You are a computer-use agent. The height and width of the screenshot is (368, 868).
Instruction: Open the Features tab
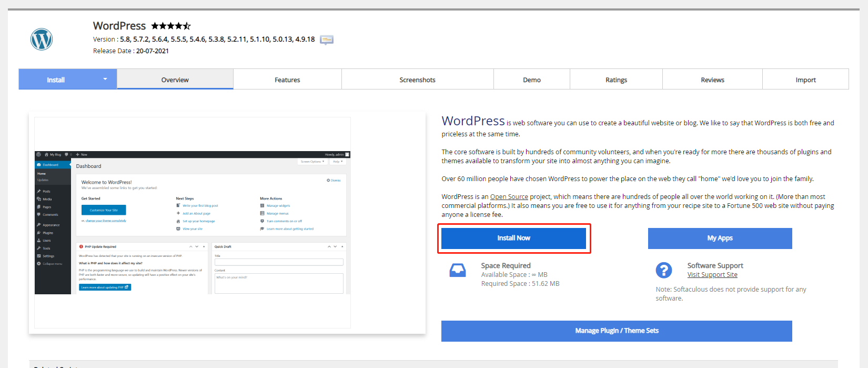pos(287,80)
